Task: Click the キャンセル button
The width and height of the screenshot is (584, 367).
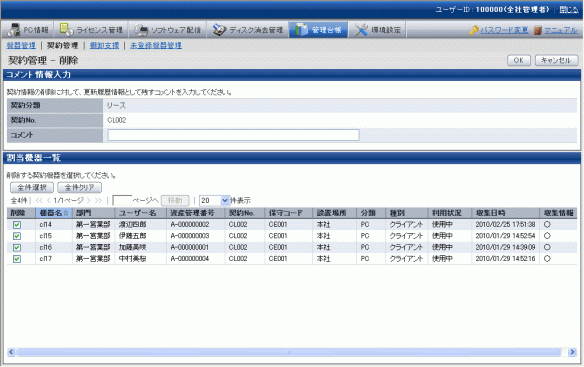Action: [x=556, y=60]
